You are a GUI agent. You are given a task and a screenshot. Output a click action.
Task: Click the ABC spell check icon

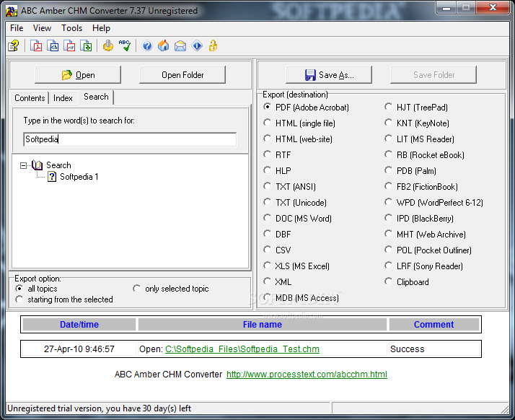pyautogui.click(x=125, y=45)
